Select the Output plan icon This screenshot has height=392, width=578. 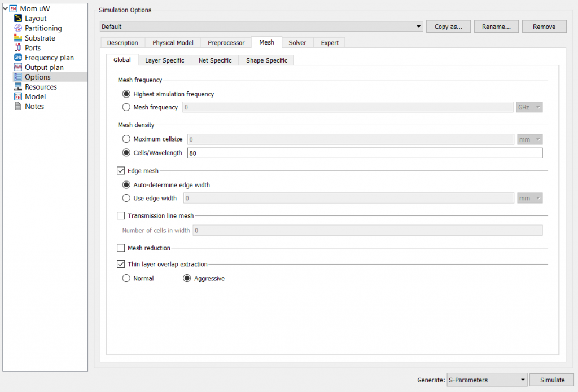point(17,67)
